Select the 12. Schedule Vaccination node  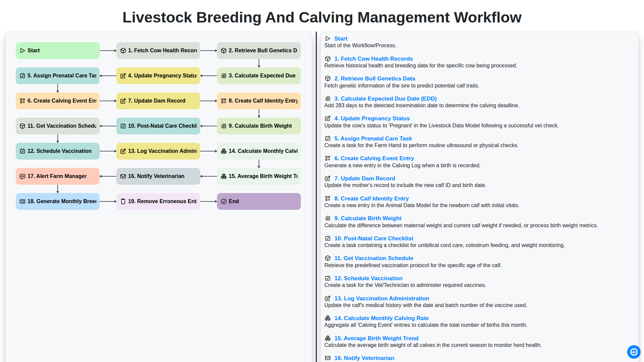click(x=58, y=151)
